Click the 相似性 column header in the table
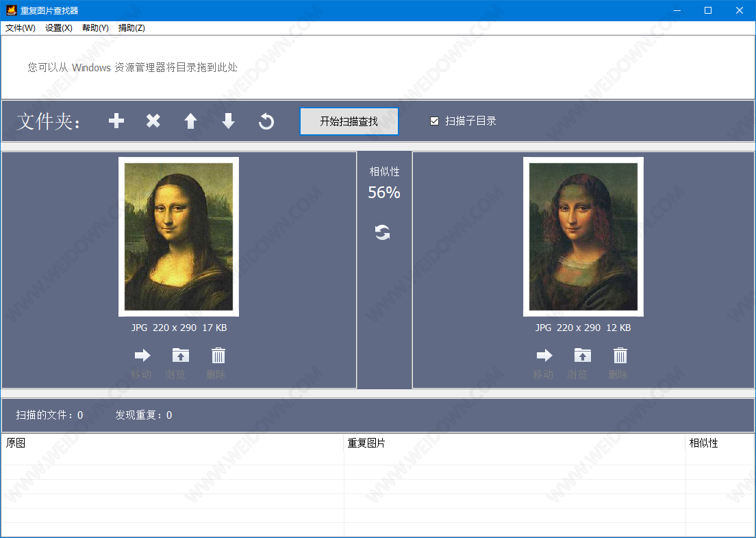The width and height of the screenshot is (756, 538). click(x=719, y=443)
